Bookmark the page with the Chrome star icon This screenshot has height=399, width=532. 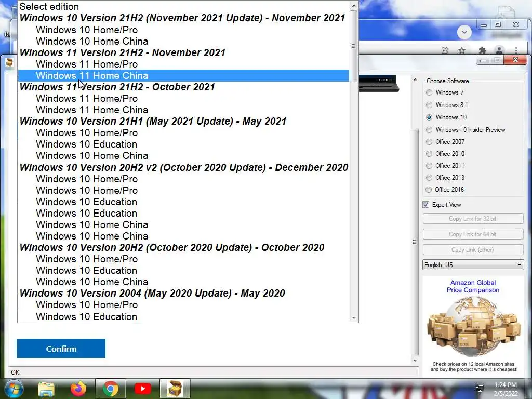[x=462, y=50]
